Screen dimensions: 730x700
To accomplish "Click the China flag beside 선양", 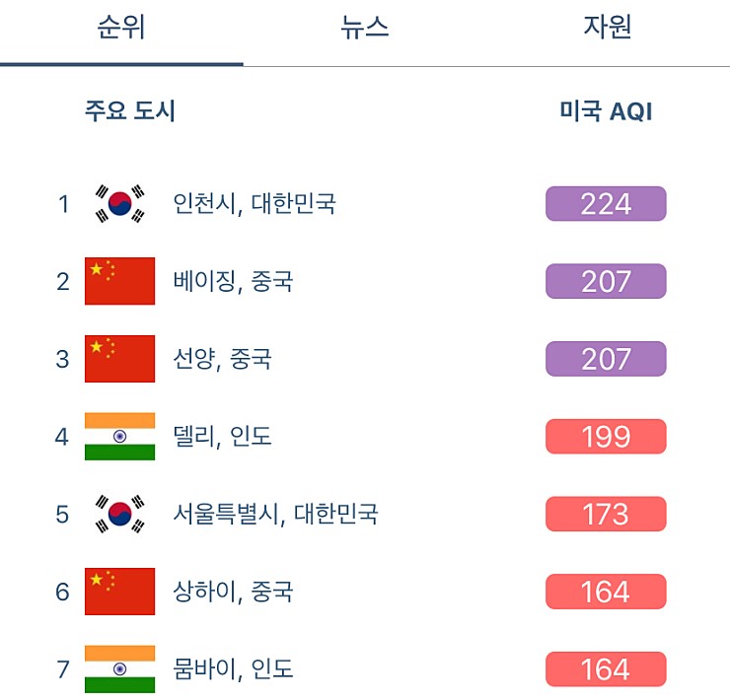I will [119, 359].
